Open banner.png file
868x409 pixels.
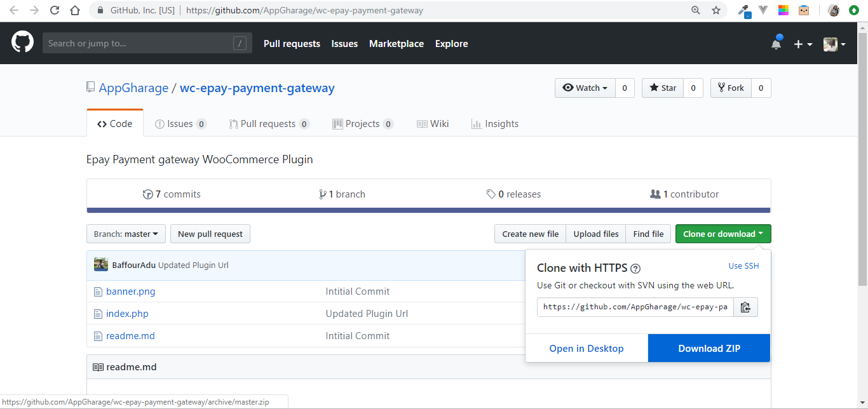pyautogui.click(x=131, y=292)
